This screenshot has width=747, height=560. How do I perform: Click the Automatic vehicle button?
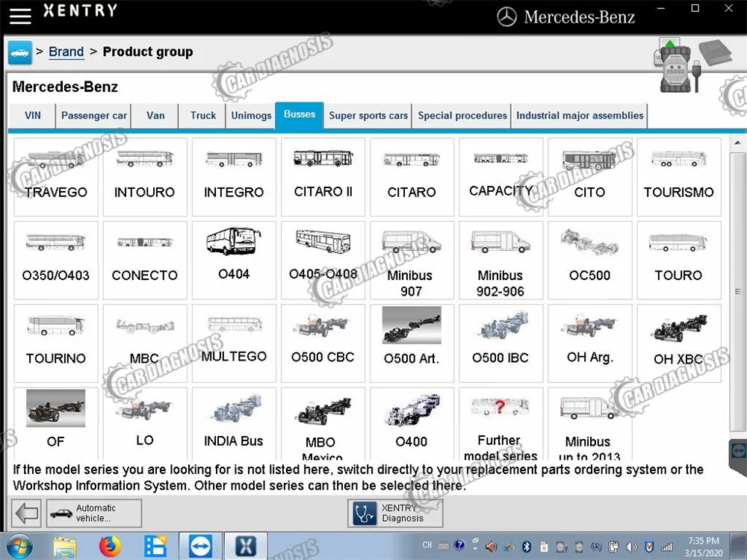pyautogui.click(x=94, y=513)
